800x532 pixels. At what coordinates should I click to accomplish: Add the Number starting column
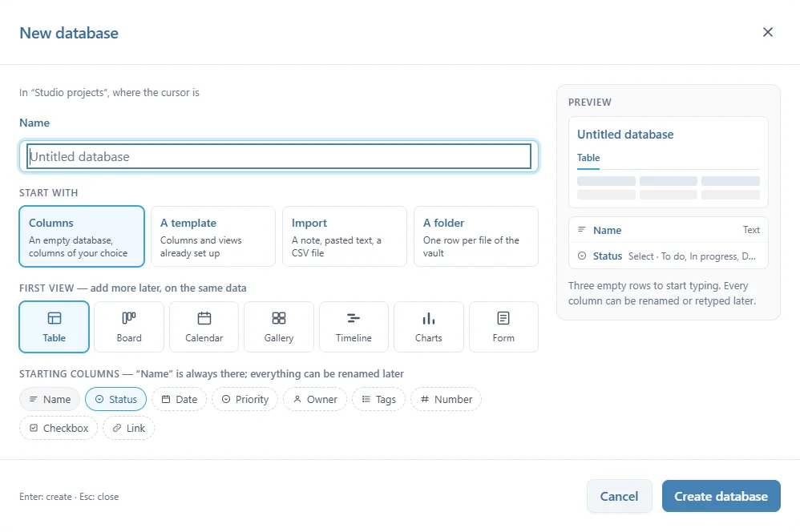pos(446,399)
